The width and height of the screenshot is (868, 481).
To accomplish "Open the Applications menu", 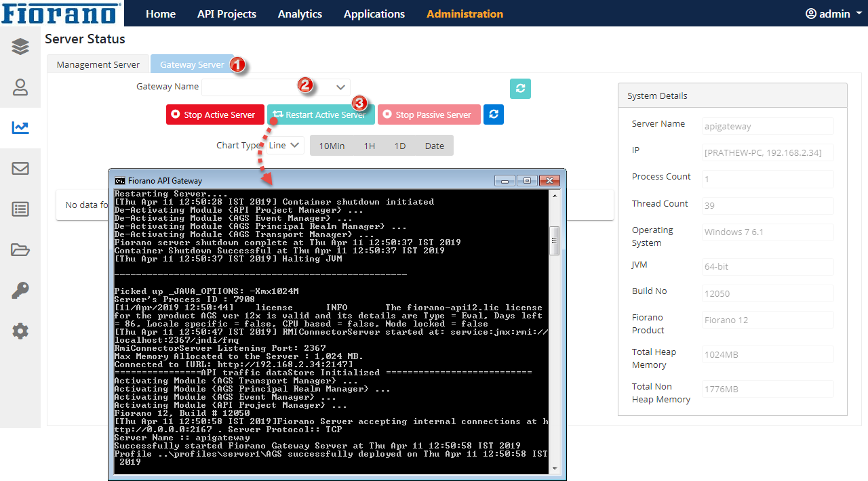I will tap(374, 14).
